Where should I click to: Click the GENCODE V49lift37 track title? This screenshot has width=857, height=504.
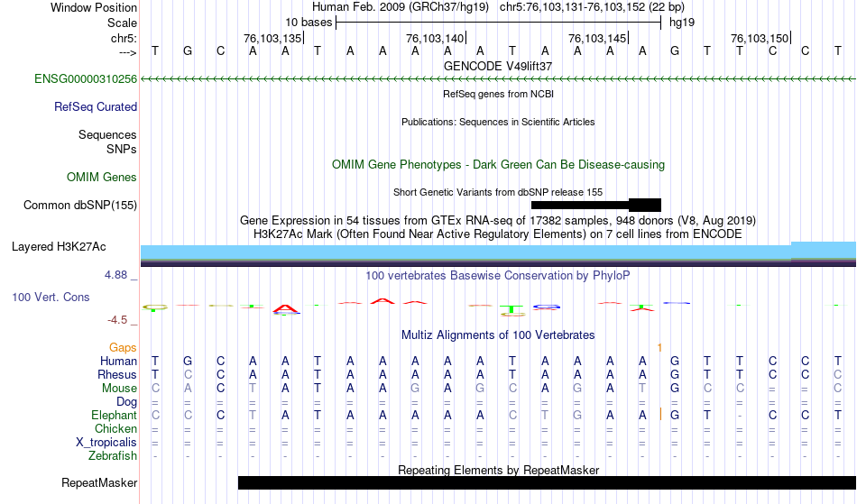498,66
